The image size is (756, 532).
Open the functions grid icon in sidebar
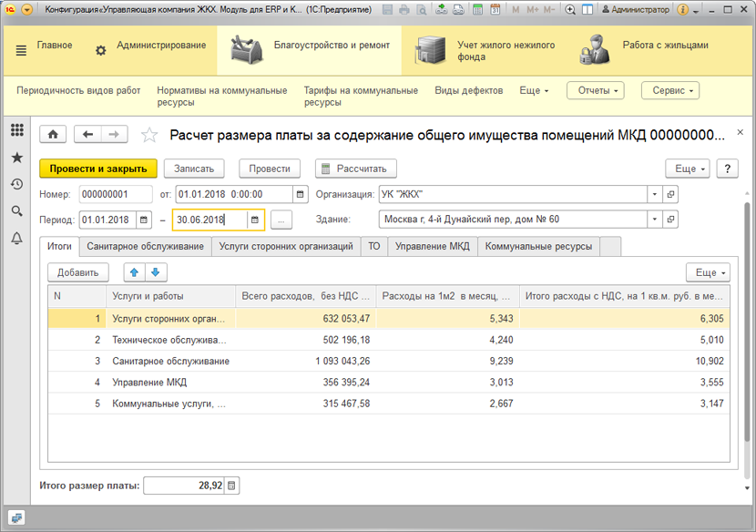click(x=17, y=129)
